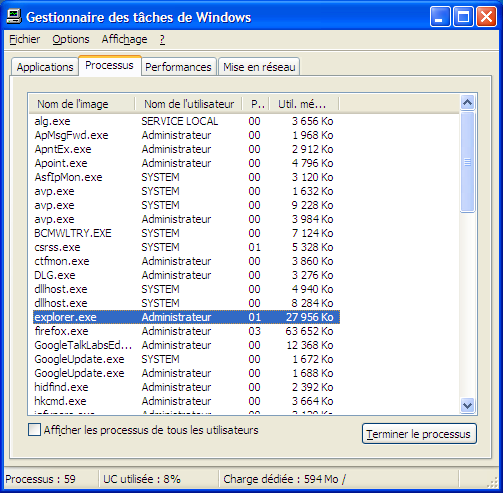Open the ? help menu
The height and width of the screenshot is (493, 503).
click(162, 39)
